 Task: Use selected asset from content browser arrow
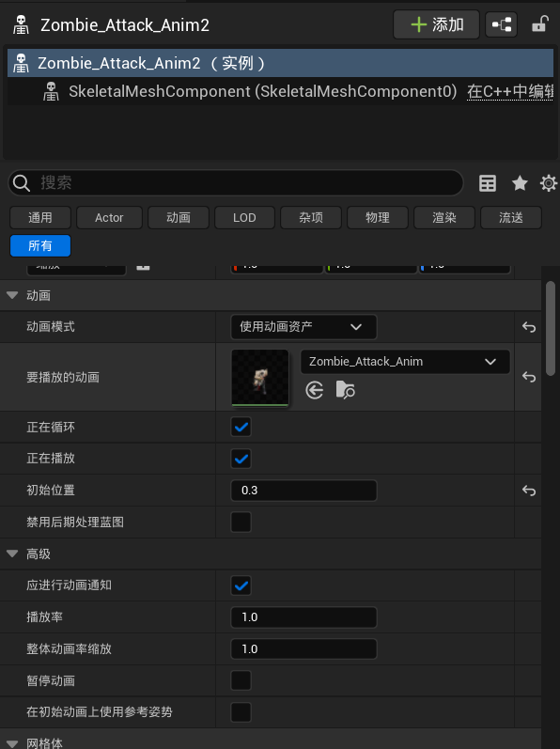(314, 390)
